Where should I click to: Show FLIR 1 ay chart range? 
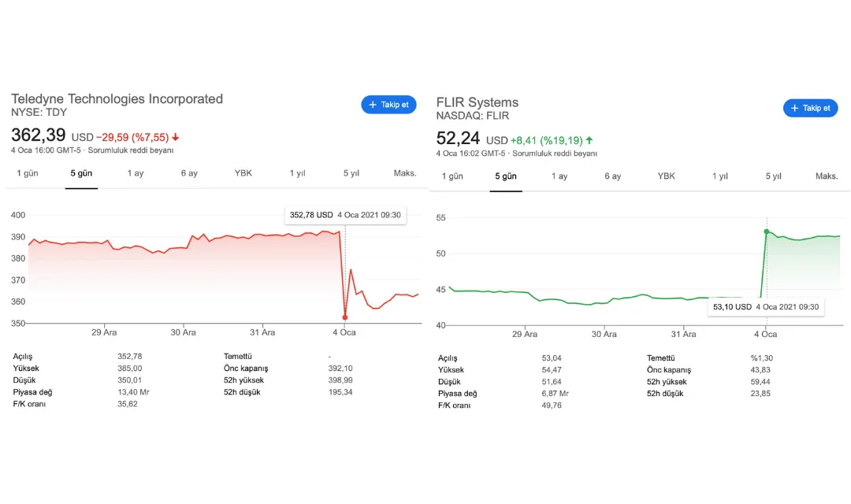click(559, 176)
